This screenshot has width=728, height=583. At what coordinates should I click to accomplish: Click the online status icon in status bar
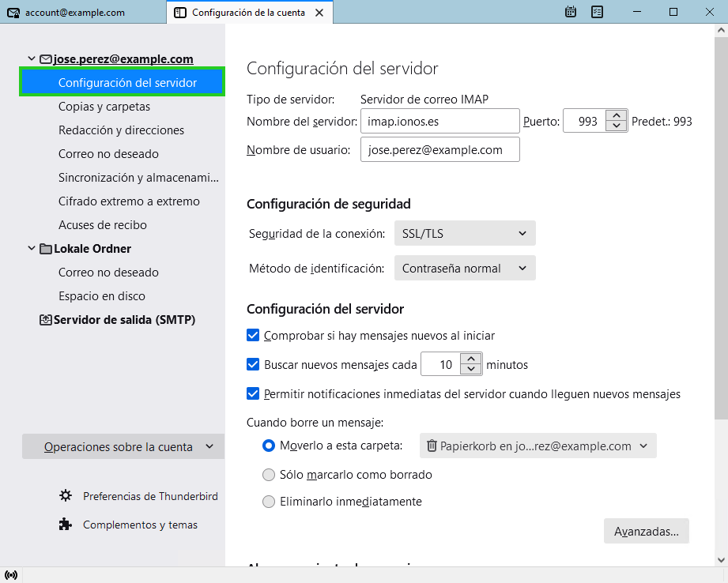tap(10, 574)
